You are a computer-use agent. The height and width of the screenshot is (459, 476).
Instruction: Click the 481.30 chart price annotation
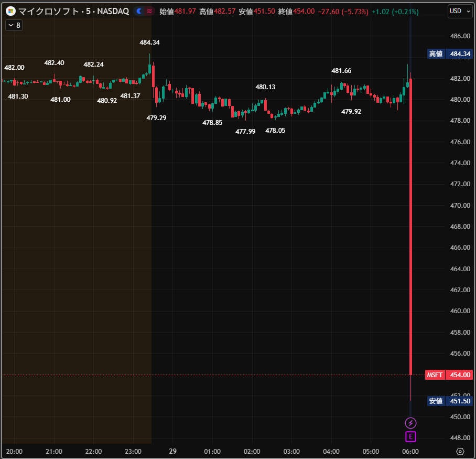pyautogui.click(x=18, y=97)
